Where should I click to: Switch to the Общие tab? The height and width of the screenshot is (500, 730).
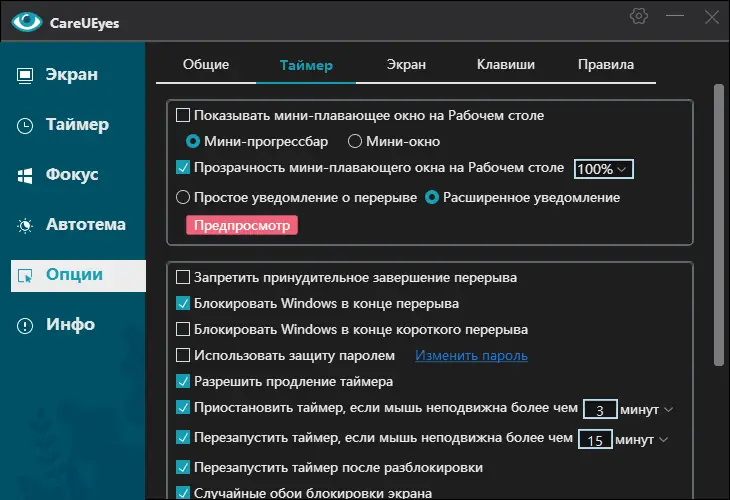206,65
